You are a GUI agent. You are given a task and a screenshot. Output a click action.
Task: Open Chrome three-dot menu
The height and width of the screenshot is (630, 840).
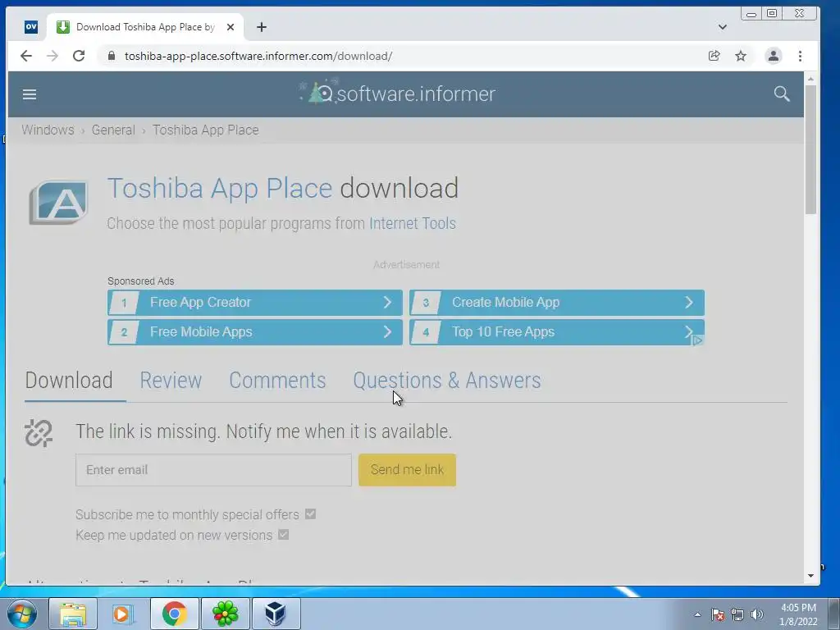pyautogui.click(x=800, y=56)
